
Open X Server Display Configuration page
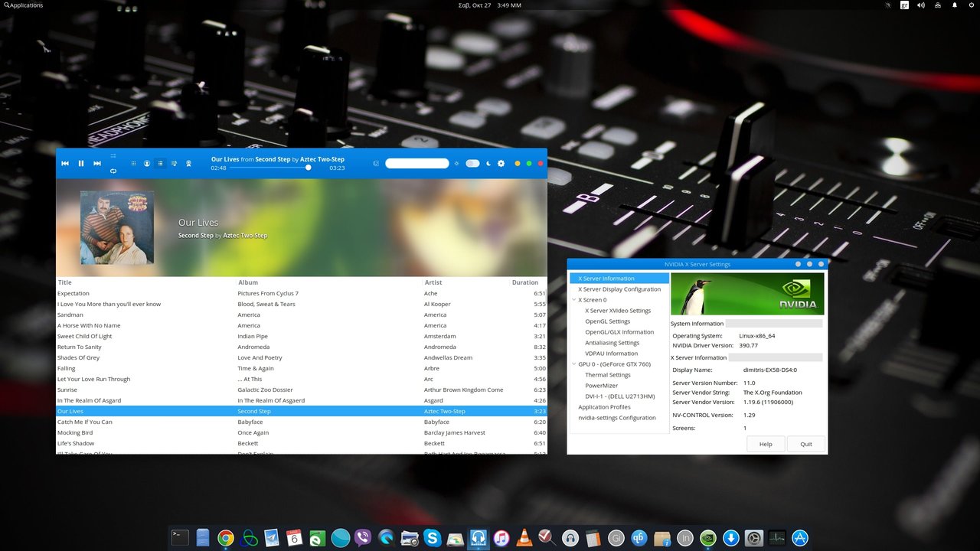619,289
